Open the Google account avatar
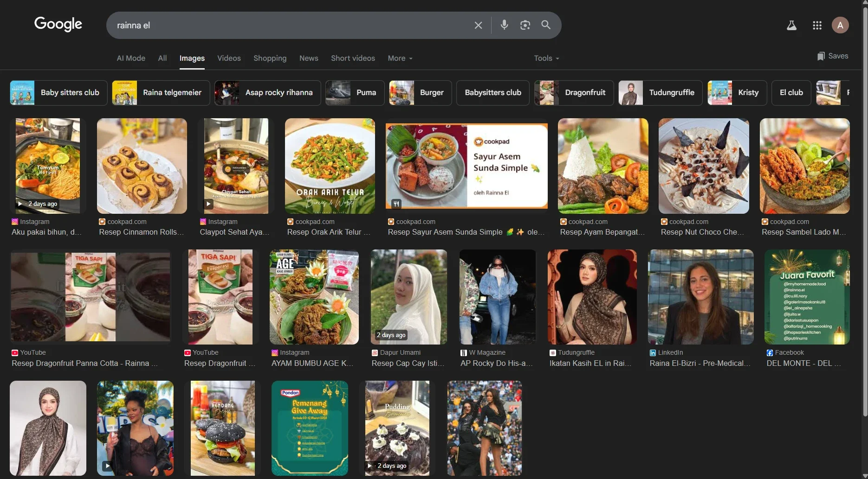 click(x=840, y=26)
